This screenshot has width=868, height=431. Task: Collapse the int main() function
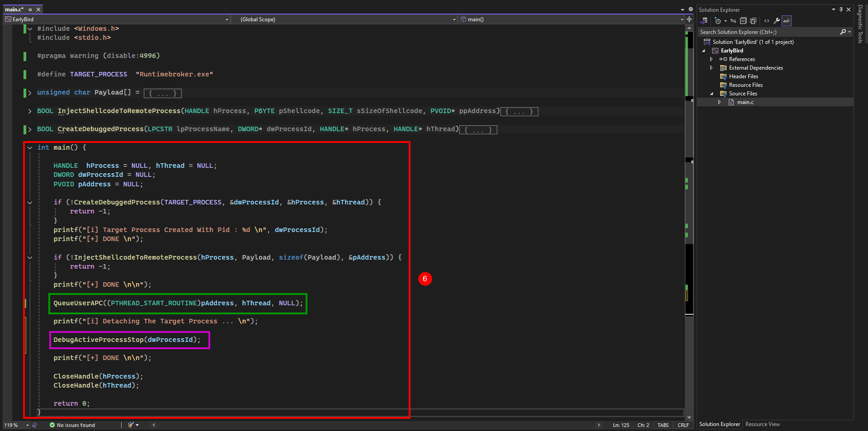pyautogui.click(x=30, y=147)
